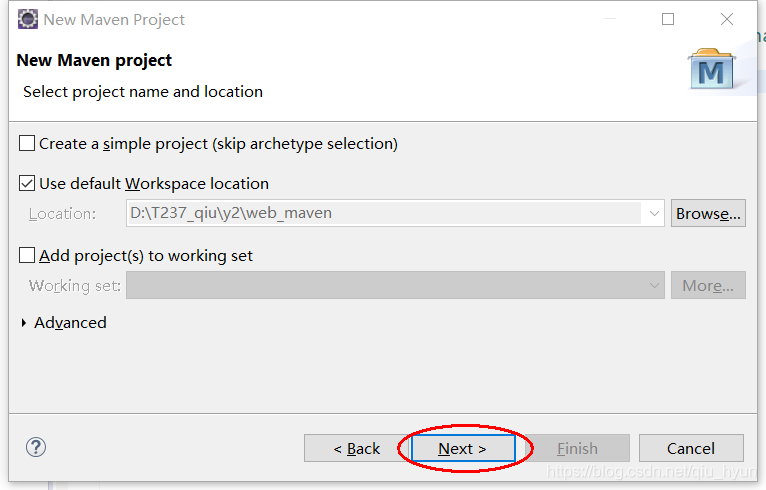Click the More... button
The height and width of the screenshot is (490, 766).
[x=708, y=285]
